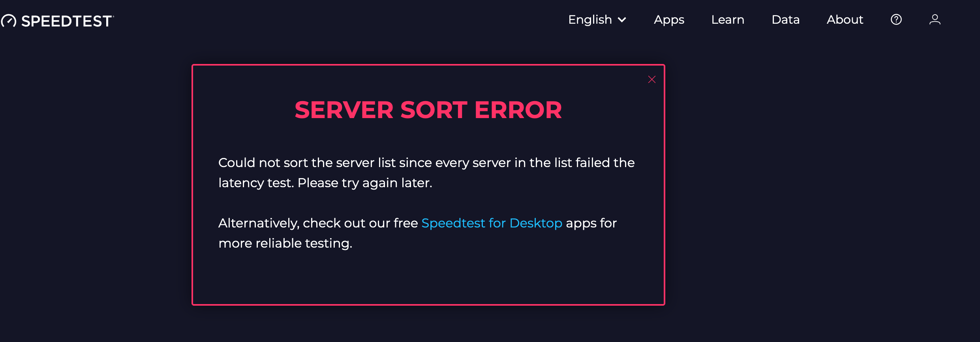Screen dimensions: 980x342
Task: Expand the chevron next to English
Action: point(622,20)
